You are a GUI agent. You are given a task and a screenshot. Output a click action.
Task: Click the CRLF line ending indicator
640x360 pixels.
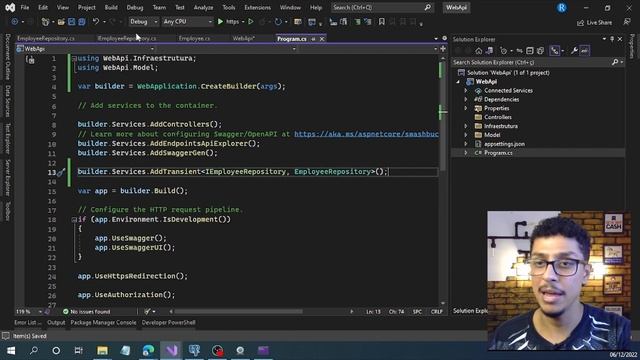point(436,311)
